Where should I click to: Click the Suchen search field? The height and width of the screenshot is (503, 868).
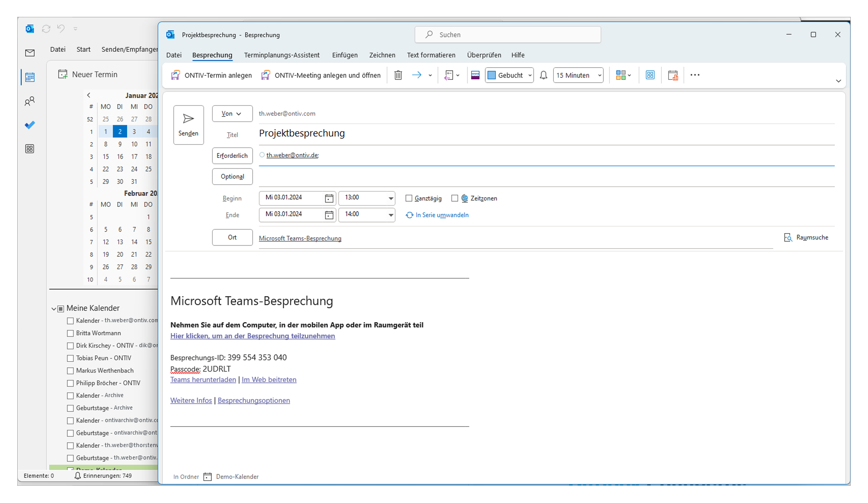pyautogui.click(x=508, y=35)
